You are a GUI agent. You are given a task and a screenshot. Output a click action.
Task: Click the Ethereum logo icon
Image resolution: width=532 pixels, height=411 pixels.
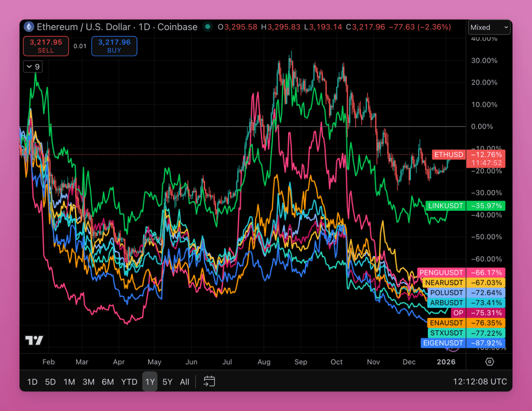pos(29,27)
